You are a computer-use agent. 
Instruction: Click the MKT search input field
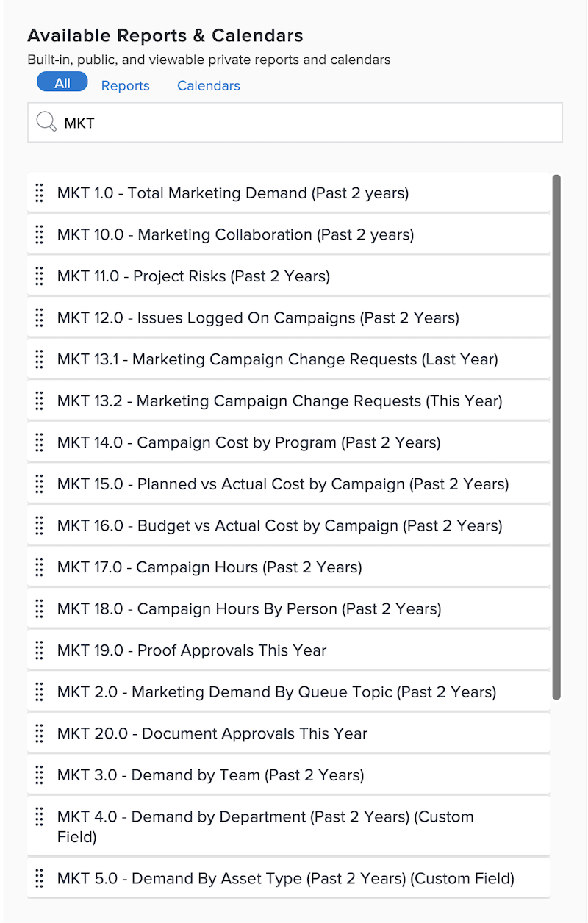point(294,122)
